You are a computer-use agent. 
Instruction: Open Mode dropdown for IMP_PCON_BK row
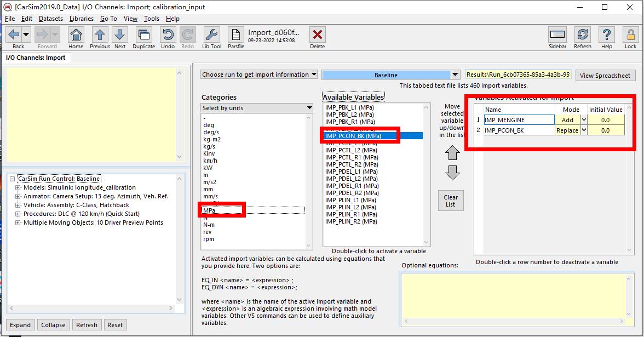tap(584, 130)
